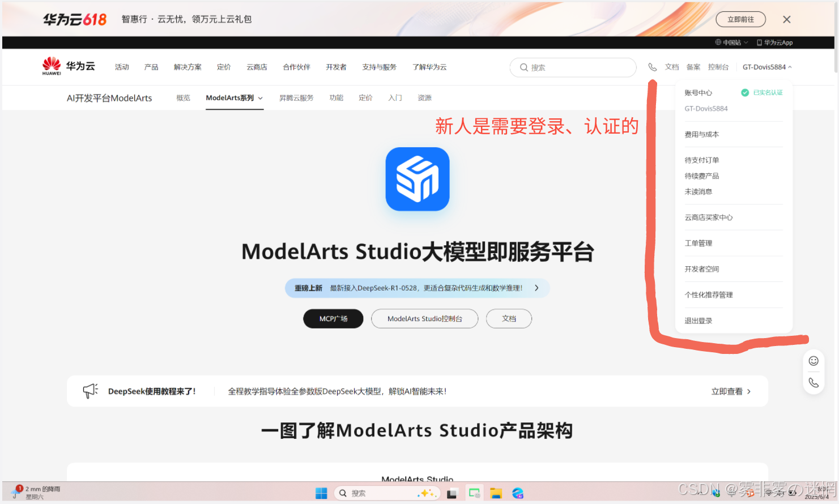Switch to the 入门 tab

point(395,98)
